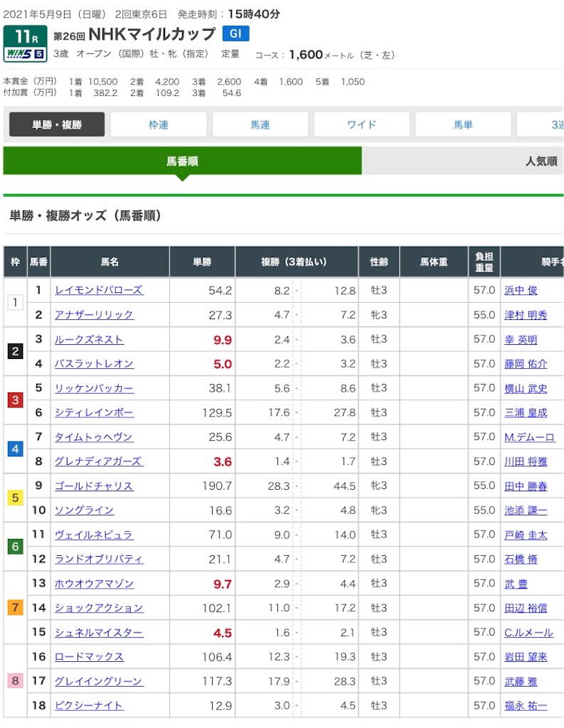Click frame number 5 yellow badge

click(16, 498)
